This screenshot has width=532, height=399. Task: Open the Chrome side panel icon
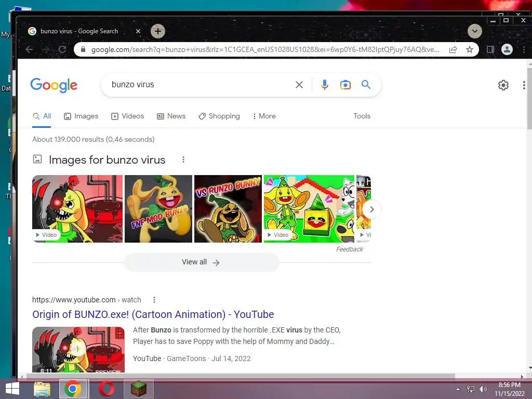coord(490,49)
